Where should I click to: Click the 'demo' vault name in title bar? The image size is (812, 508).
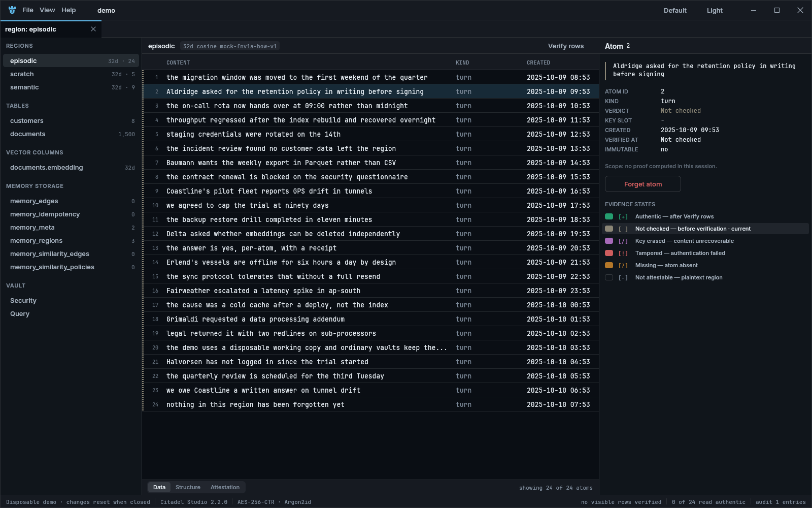coord(106,10)
